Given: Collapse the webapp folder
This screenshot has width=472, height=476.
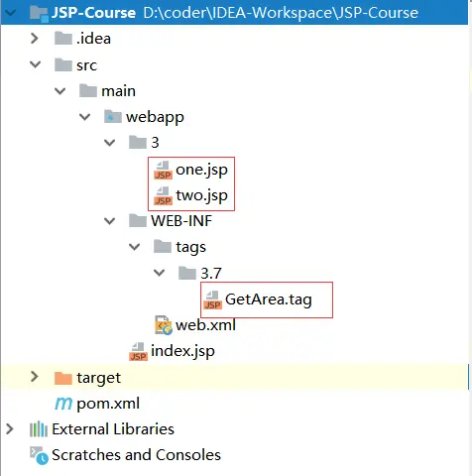Looking at the screenshot, I should (85, 117).
